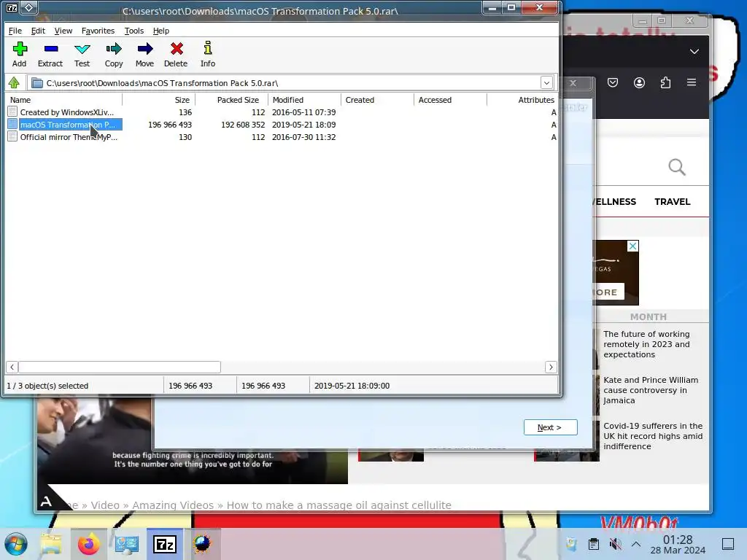Click the website search magnifier icon
Viewport: 747px width, 560px height.
tap(676, 167)
